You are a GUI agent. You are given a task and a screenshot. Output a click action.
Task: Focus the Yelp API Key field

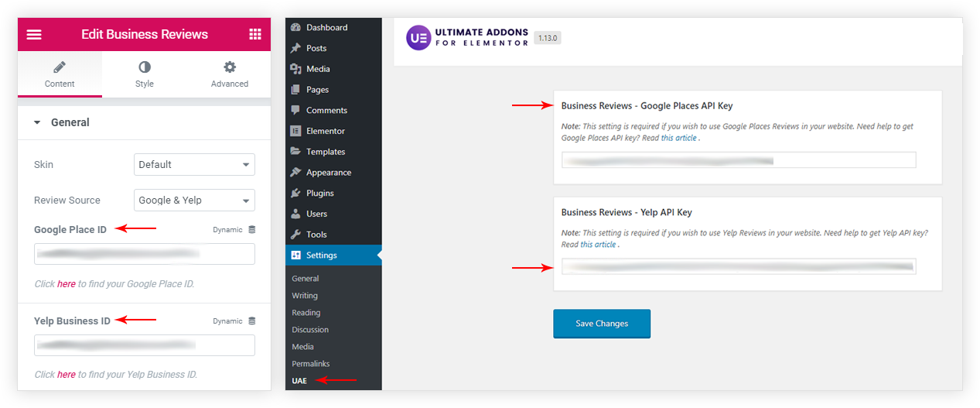pos(739,266)
